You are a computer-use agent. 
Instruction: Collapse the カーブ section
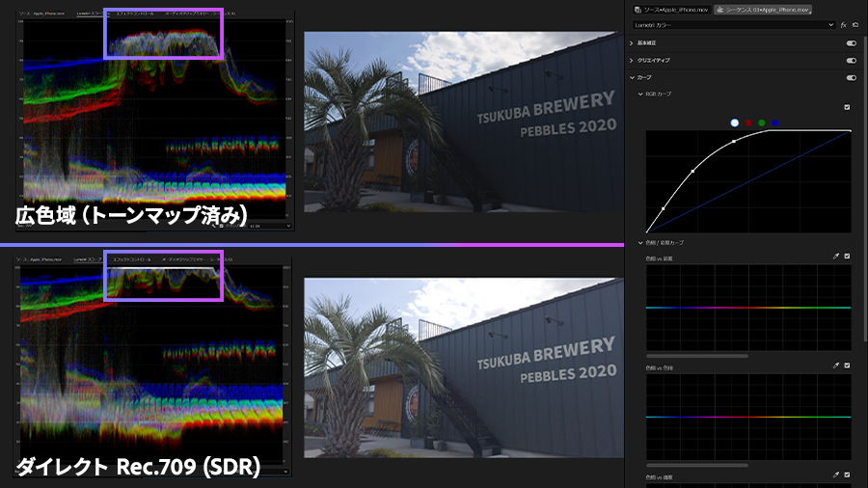tap(632, 77)
